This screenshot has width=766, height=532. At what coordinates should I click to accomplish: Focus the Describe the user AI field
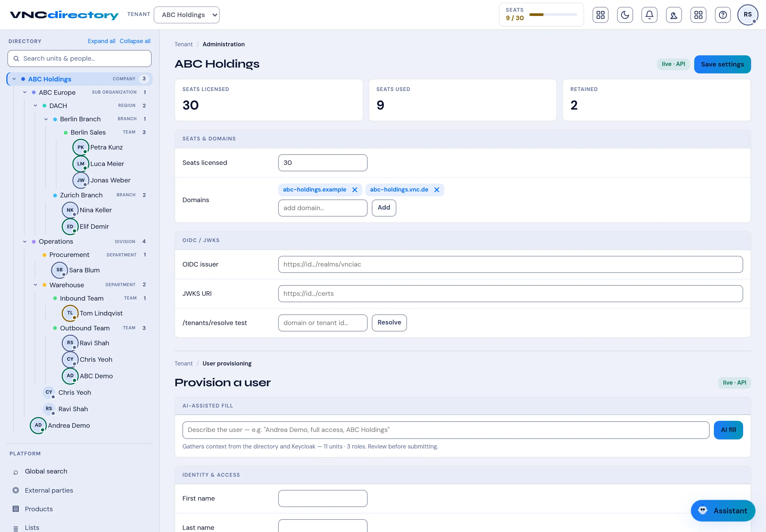click(446, 430)
